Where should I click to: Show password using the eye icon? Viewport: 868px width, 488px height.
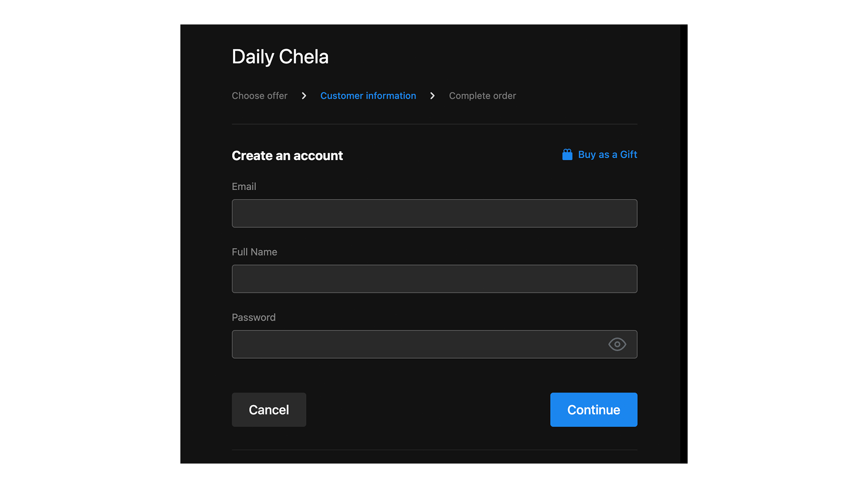coord(617,344)
